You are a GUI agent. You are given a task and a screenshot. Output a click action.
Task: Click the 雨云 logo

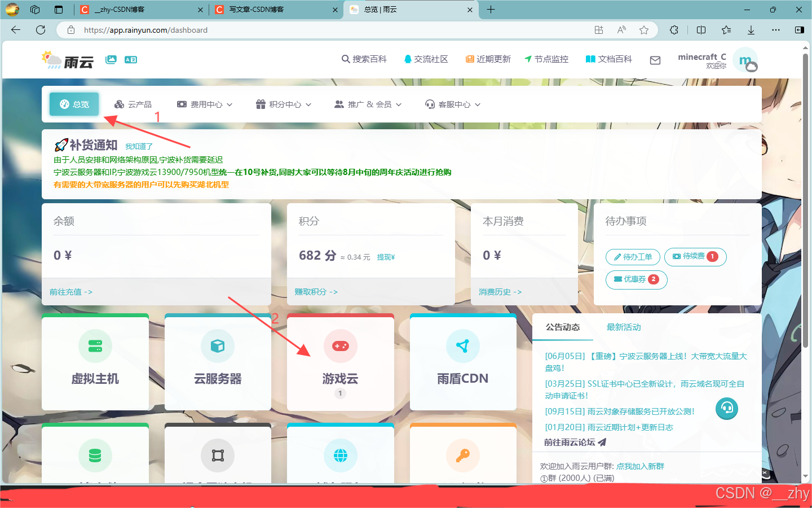click(67, 60)
